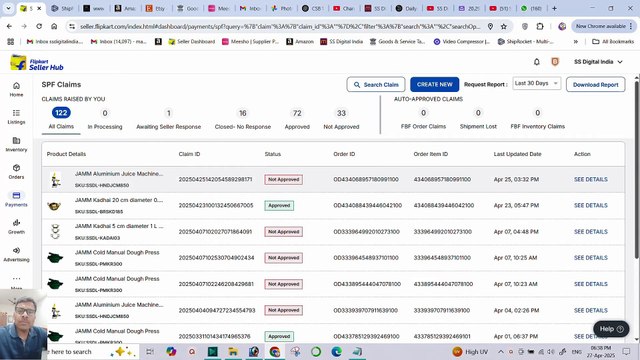Screen dimensions: 640x360
Task: Click Search Claim button
Action: pos(376,84)
